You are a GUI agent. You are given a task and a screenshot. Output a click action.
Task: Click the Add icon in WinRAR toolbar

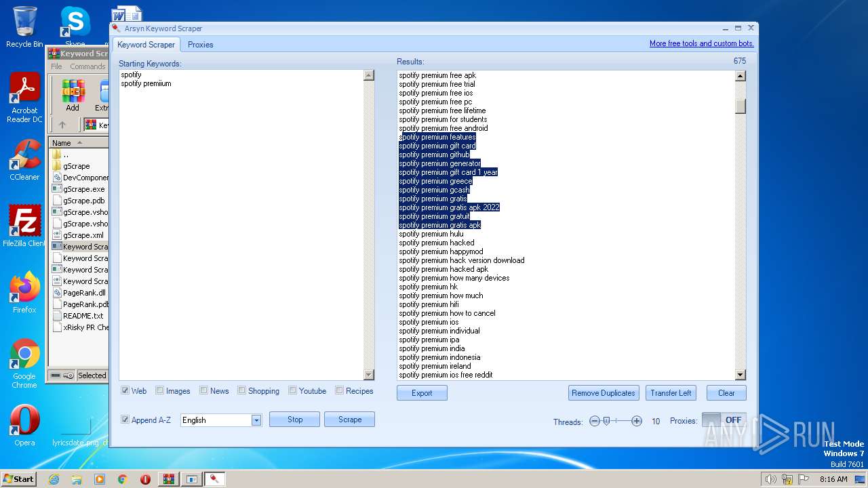pyautogui.click(x=73, y=96)
